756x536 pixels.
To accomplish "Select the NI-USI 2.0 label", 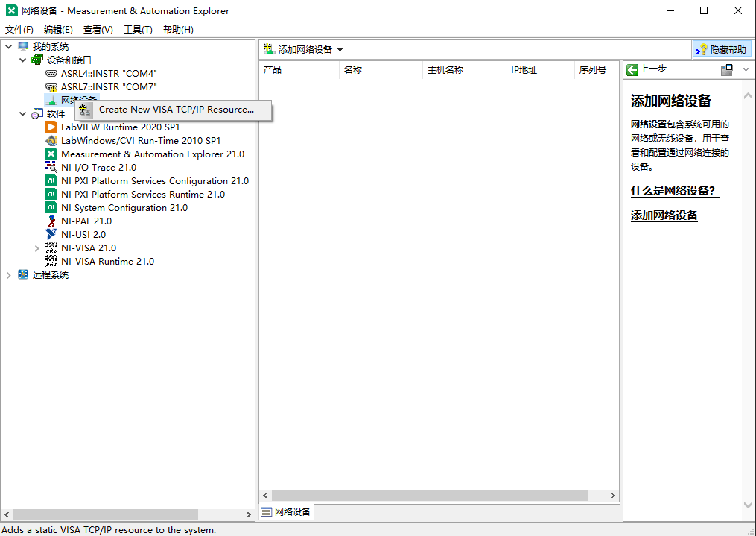I will point(83,235).
